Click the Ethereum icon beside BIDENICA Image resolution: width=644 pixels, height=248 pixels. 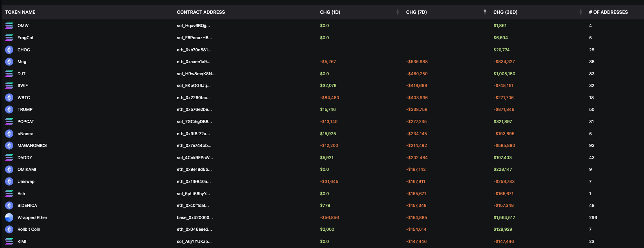(x=9, y=206)
